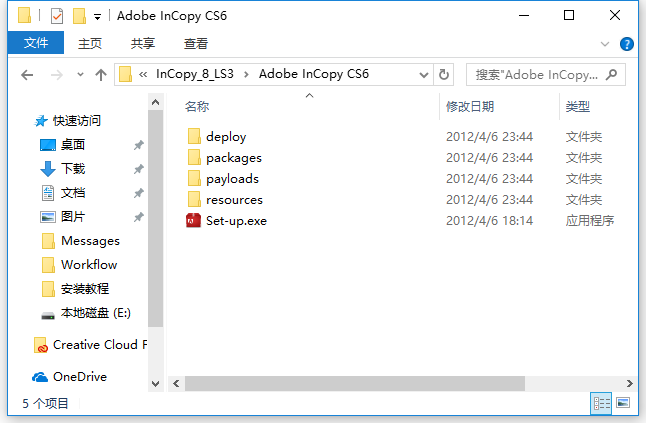The image size is (646, 423).
Task: Click the Creative Cloud Files icon
Action: click(x=40, y=345)
